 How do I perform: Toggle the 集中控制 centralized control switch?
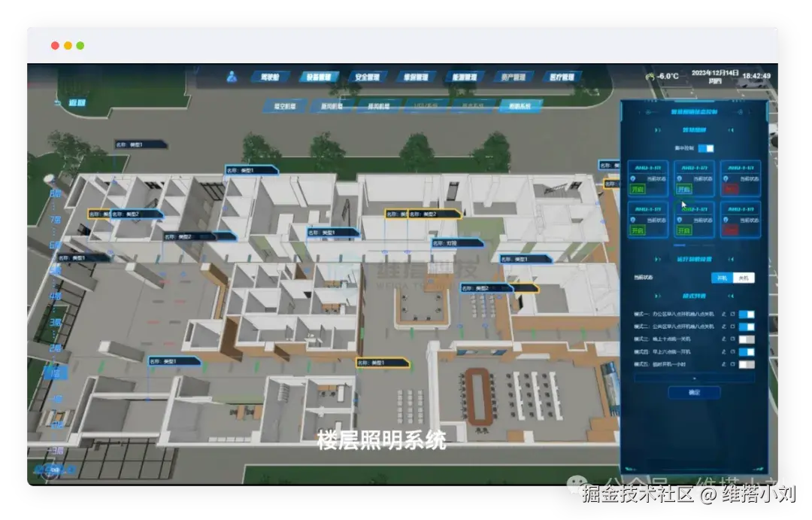click(706, 148)
